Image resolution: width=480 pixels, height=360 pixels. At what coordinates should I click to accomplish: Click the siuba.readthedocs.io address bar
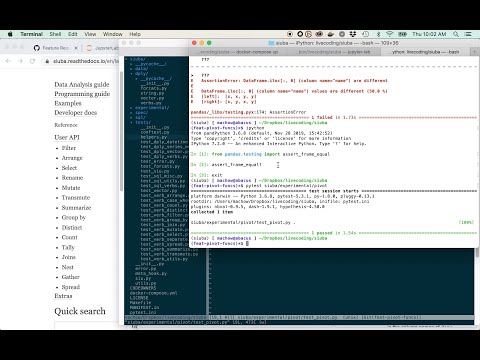coord(82,61)
